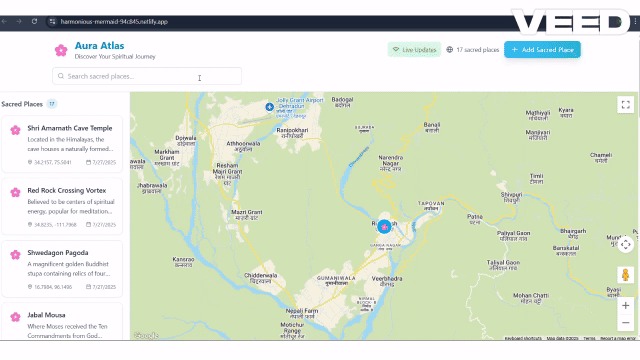This screenshot has width=640, height=360.
Task: Open the map Terms link
Action: (589, 338)
